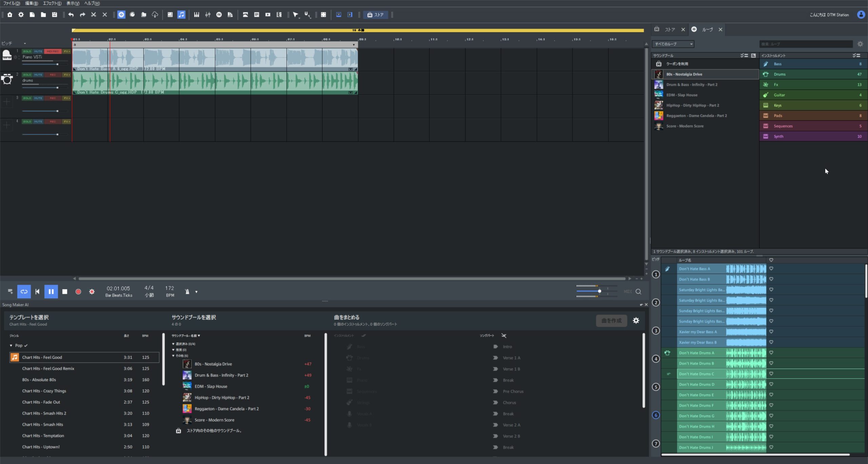Click the cloud download icon in the toolbar
Viewport: 868px width, 464px height.
coord(155,15)
